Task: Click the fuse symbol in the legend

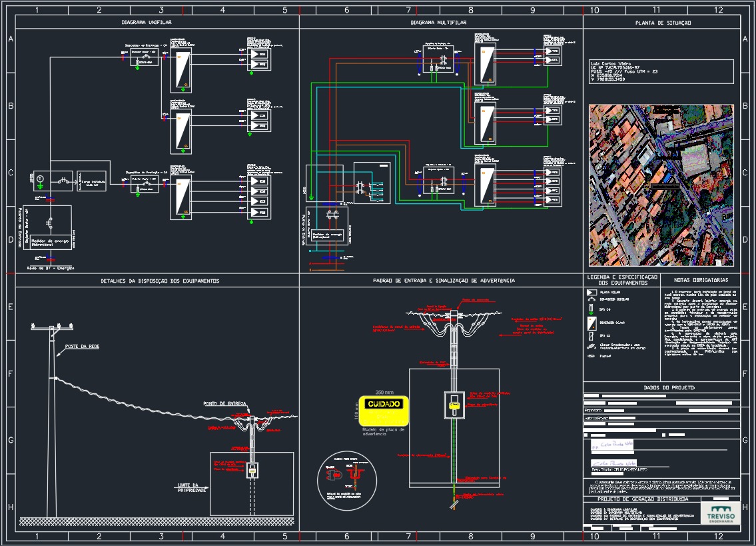Action: 591,356
